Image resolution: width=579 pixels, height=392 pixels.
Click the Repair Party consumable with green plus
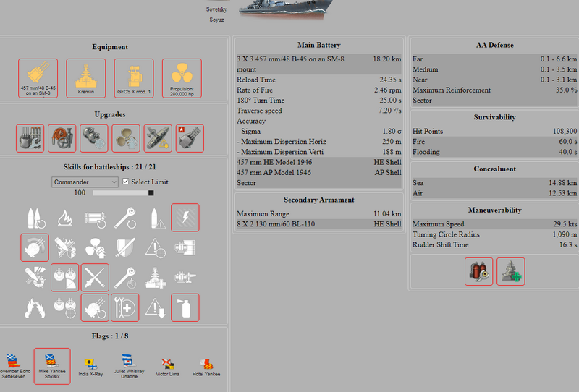(x=510, y=271)
